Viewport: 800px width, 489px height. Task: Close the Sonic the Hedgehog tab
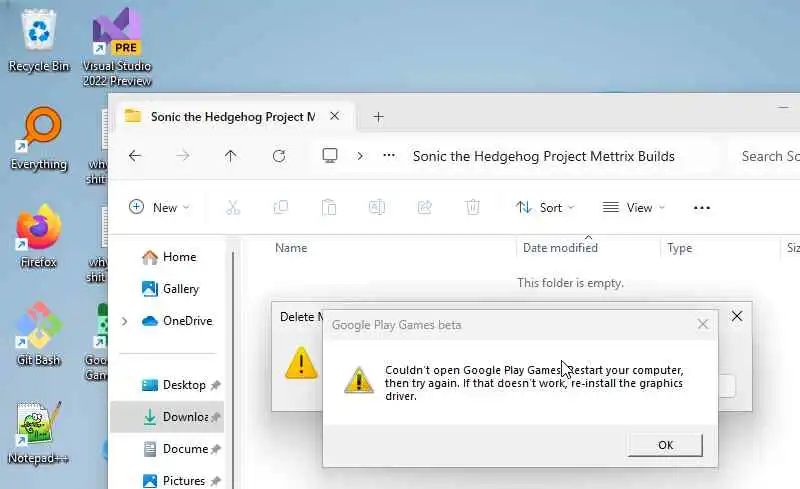(x=334, y=116)
